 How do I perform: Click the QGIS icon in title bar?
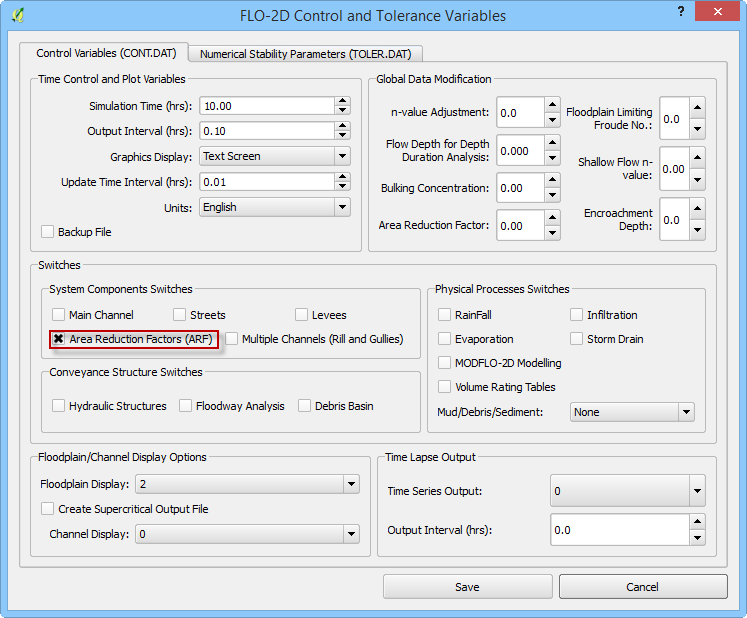pos(18,16)
